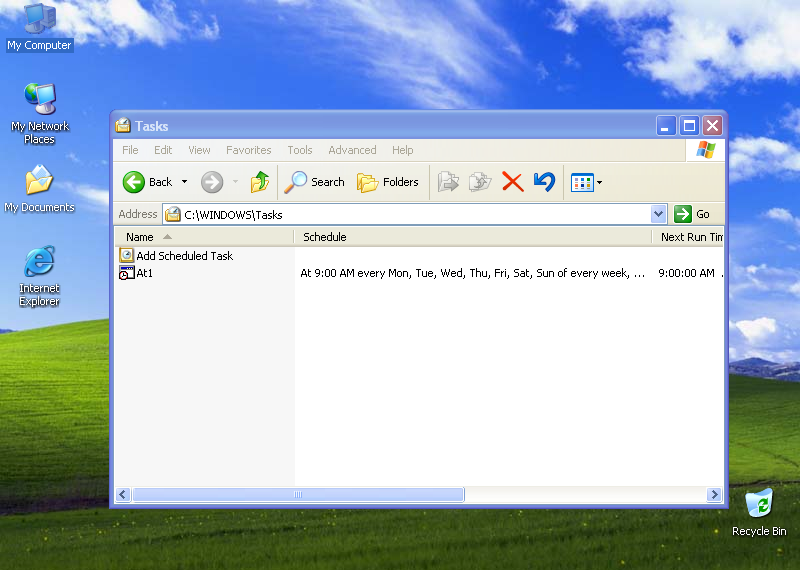Click the 9:00:00 AM next run time
This screenshot has height=570, width=800.
(x=686, y=274)
